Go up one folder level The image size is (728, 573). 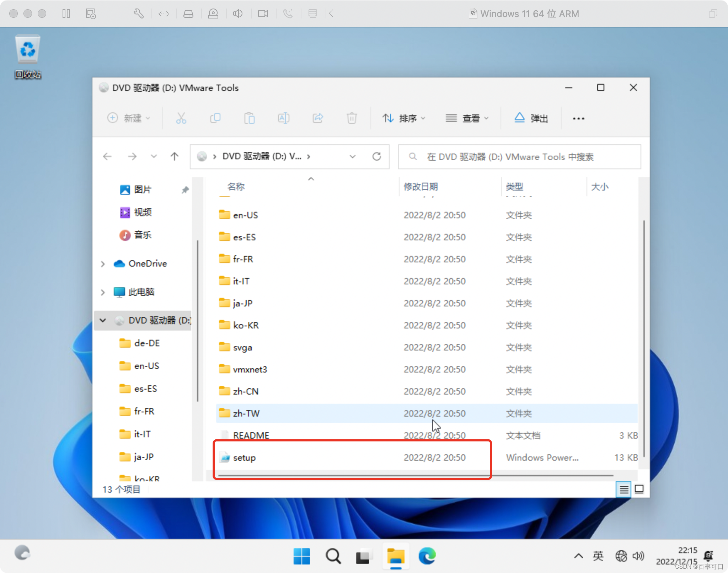tap(175, 156)
